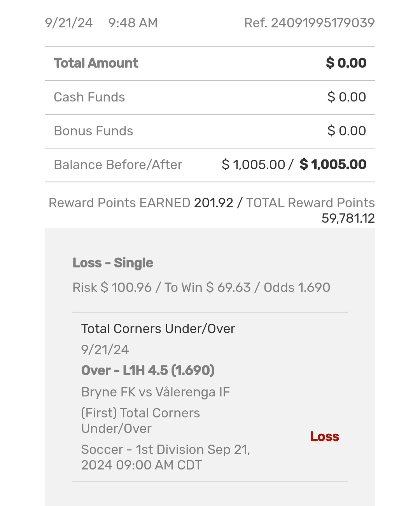
Task: Click the Total Amount row label
Action: click(96, 63)
